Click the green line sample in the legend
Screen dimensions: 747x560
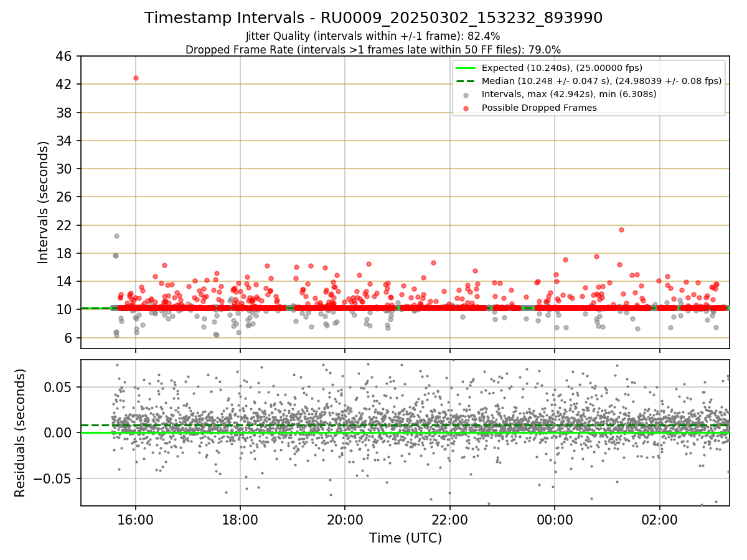point(466,68)
